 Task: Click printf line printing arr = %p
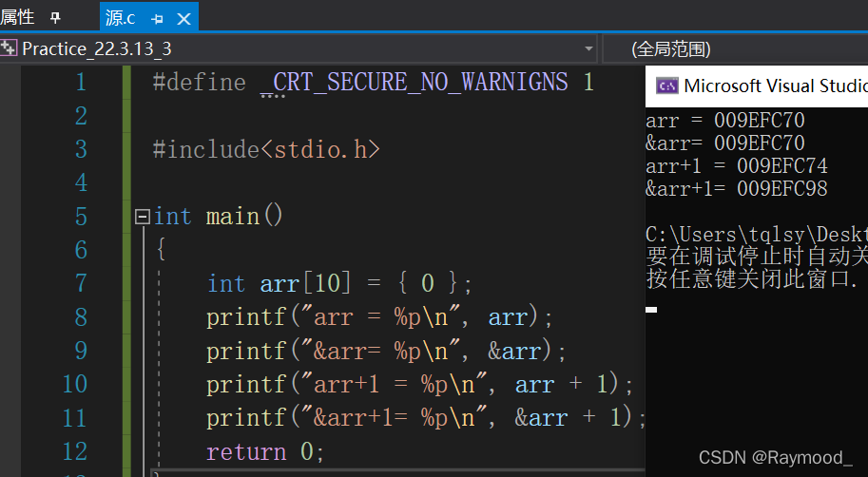point(379,317)
